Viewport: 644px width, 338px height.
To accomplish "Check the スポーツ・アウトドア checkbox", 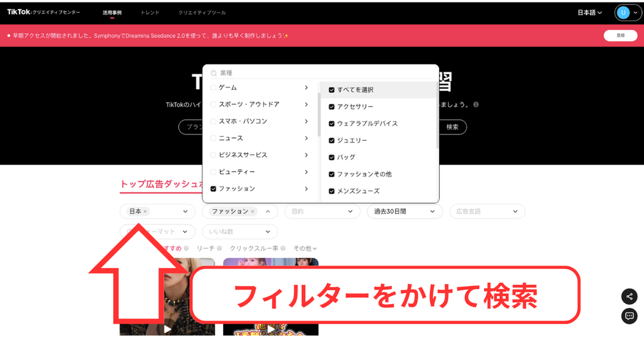I will tap(213, 104).
